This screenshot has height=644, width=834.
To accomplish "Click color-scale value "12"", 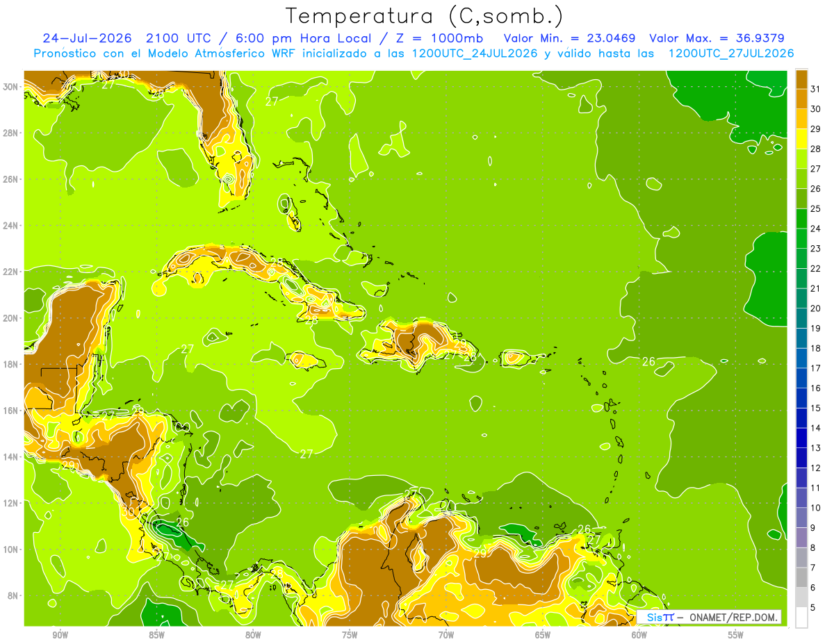I will click(815, 468).
